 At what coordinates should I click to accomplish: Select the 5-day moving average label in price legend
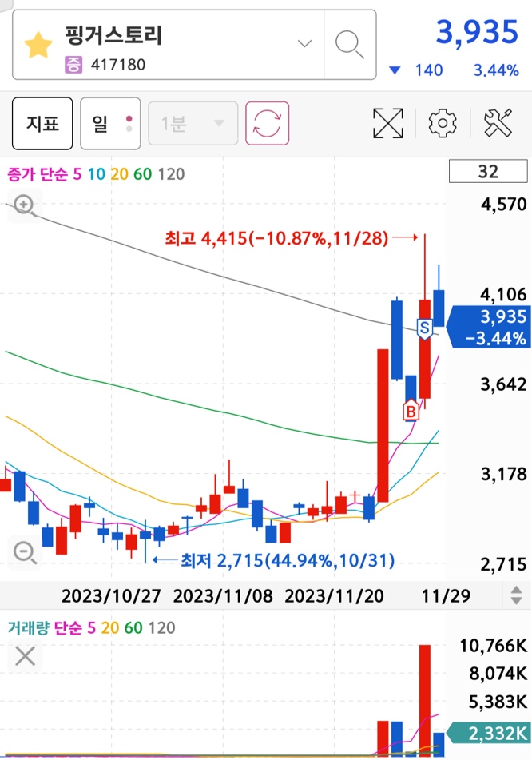click(x=77, y=174)
